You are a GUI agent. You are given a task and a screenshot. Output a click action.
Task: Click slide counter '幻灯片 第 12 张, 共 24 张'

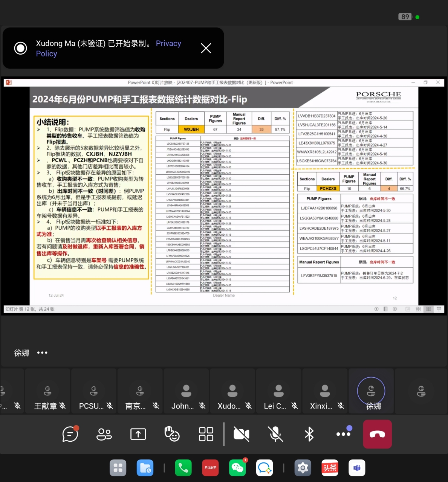[x=30, y=309]
